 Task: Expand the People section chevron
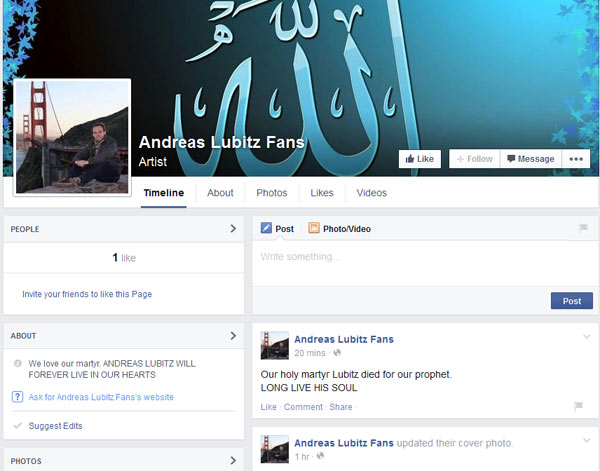[233, 229]
